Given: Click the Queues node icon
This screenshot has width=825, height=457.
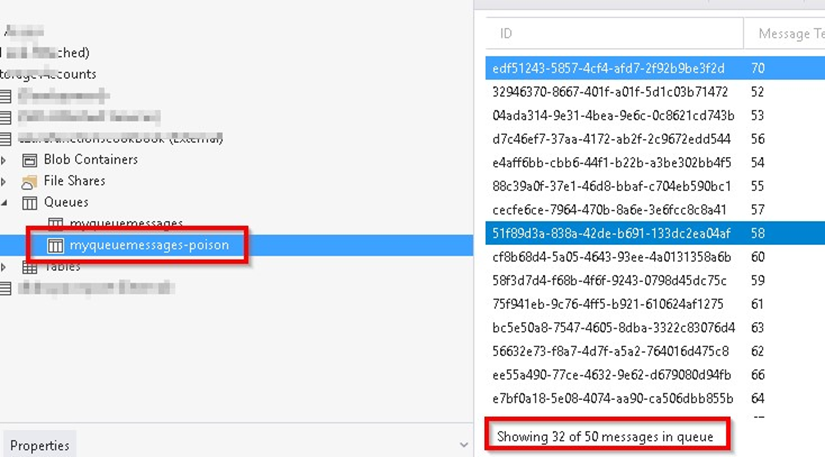Looking at the screenshot, I should (30, 203).
